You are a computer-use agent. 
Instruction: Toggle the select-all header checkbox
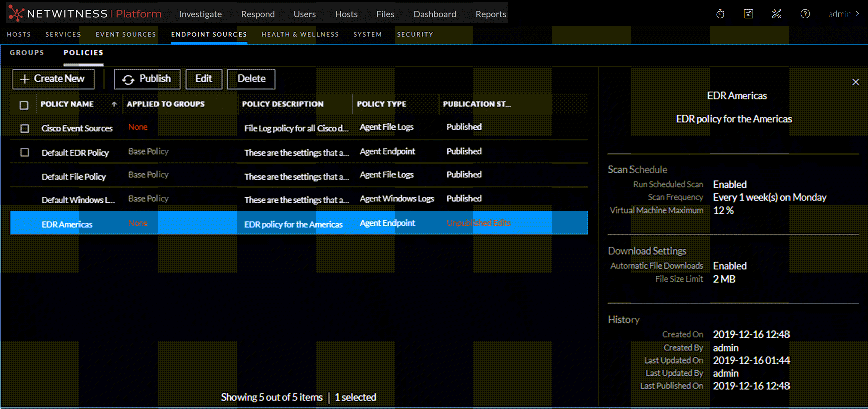[x=24, y=105]
